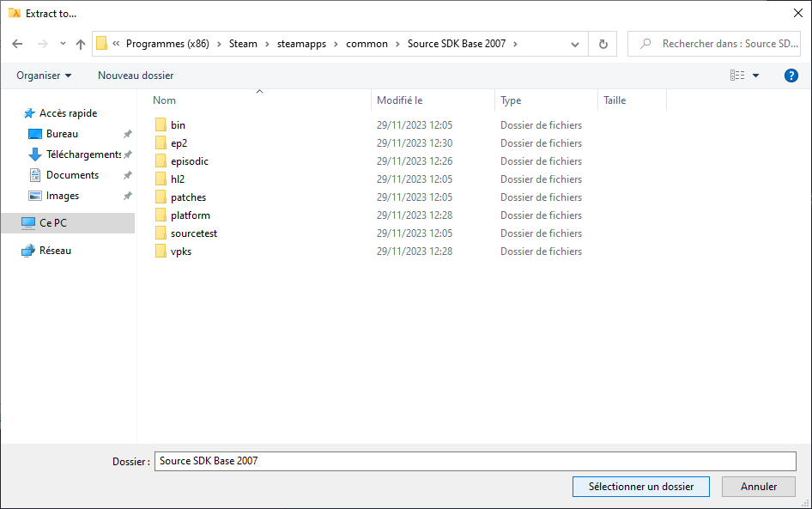Image resolution: width=812 pixels, height=509 pixels.
Task: Select Accès rapide in sidebar
Action: (x=68, y=113)
